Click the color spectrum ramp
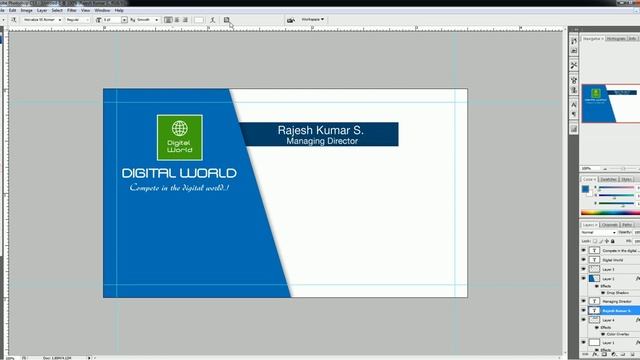Image resolution: width=640 pixels, height=360 pixels. click(610, 213)
